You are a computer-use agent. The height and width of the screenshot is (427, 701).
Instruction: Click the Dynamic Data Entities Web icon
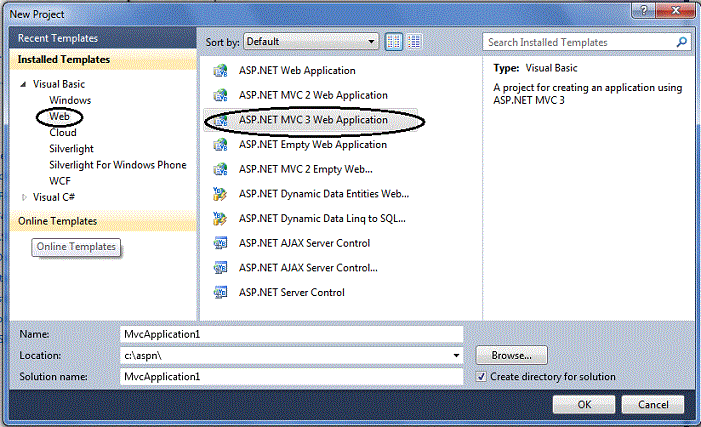[220, 194]
